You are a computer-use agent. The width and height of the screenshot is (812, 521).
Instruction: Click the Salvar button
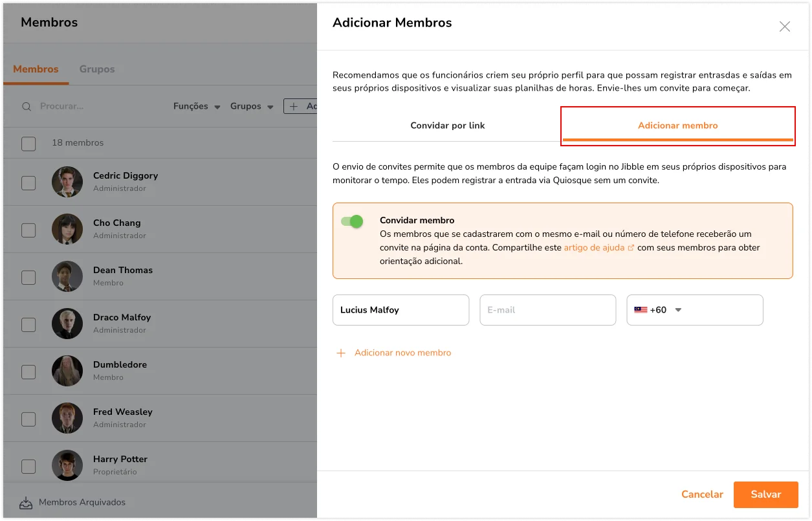[x=766, y=494]
